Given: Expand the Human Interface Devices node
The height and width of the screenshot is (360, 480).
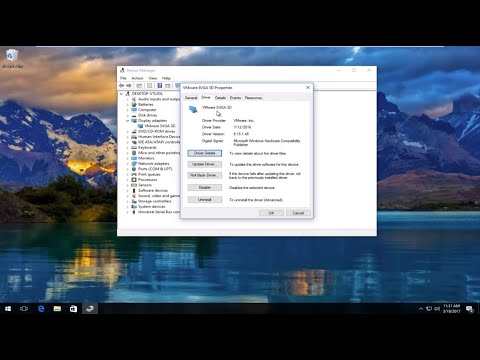Looking at the screenshot, I should point(127,137).
